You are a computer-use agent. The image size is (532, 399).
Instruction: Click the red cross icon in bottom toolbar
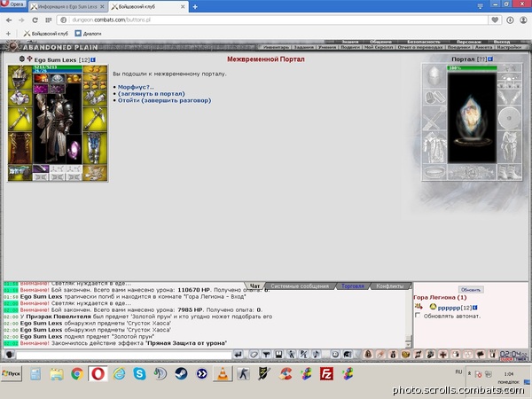click(442, 355)
